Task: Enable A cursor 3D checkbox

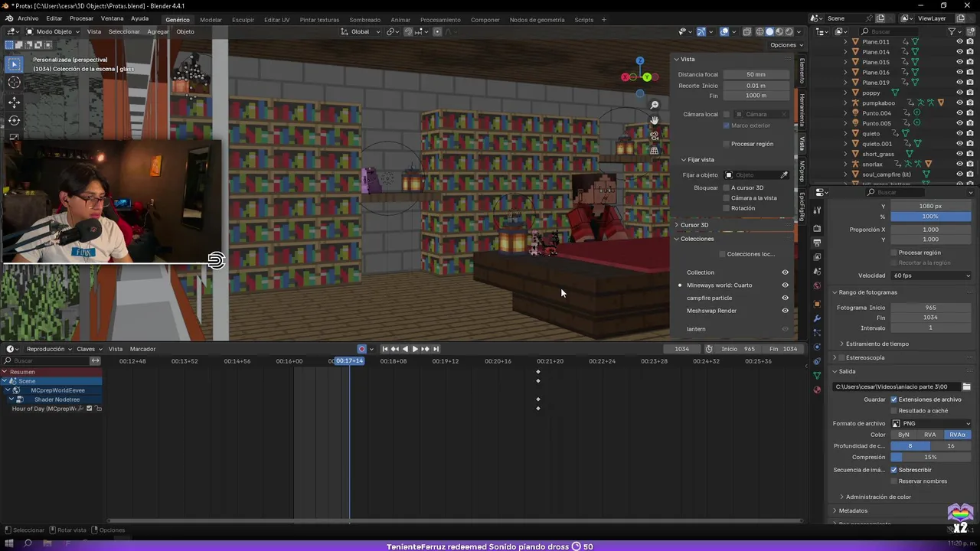Action: pyautogui.click(x=727, y=187)
